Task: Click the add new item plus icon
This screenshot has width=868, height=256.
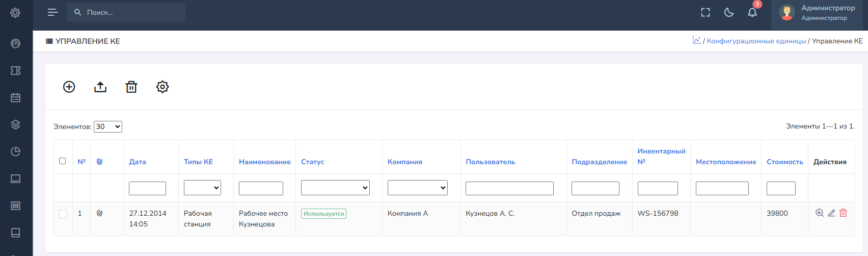Action: coord(69,87)
